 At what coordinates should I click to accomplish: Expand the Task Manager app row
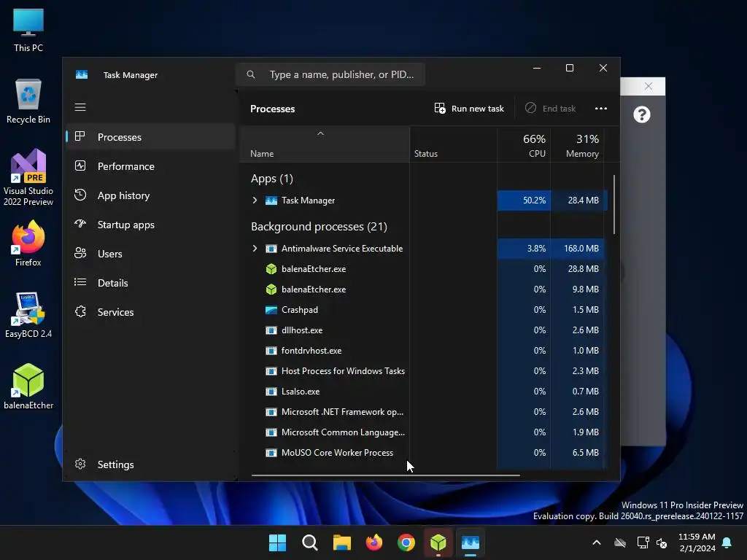click(255, 201)
